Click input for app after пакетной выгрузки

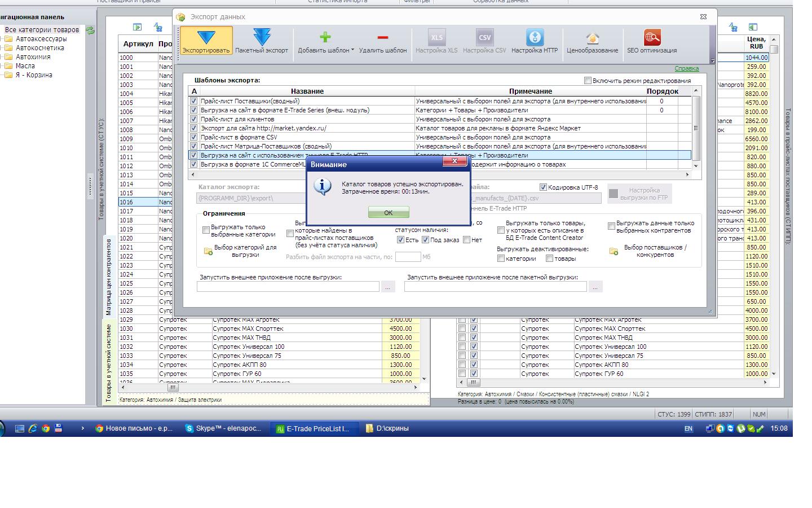(x=496, y=287)
